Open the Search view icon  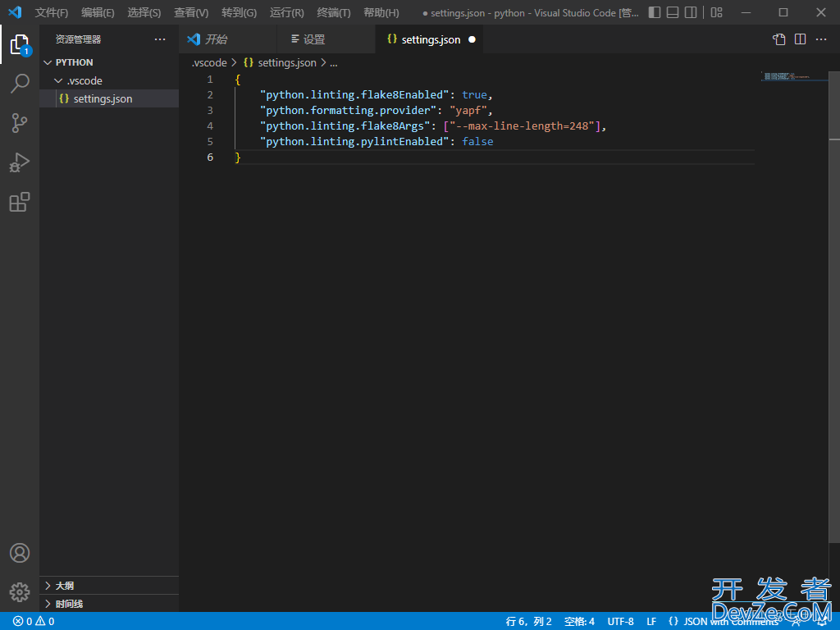click(x=20, y=84)
